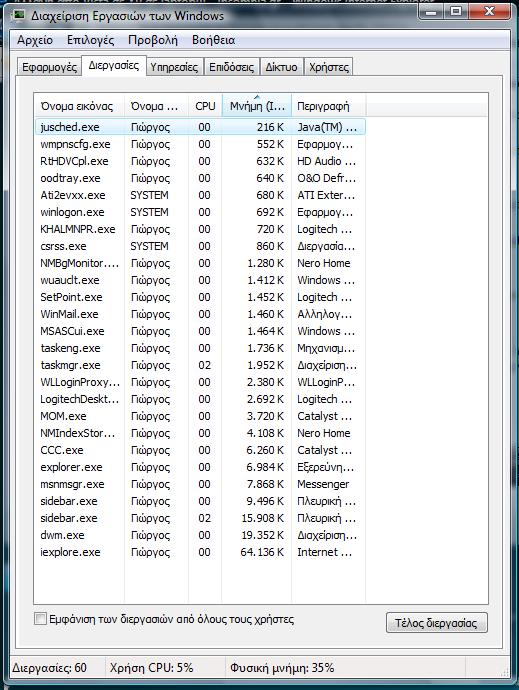Sort by Όνομα εικόνας column header
This screenshot has height=690, width=519.
[79, 106]
